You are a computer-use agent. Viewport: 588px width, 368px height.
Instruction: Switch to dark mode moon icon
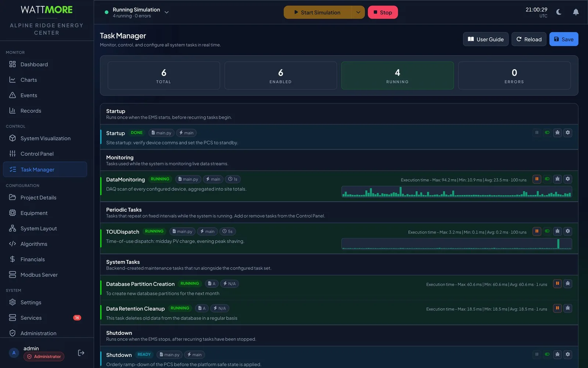pyautogui.click(x=559, y=12)
